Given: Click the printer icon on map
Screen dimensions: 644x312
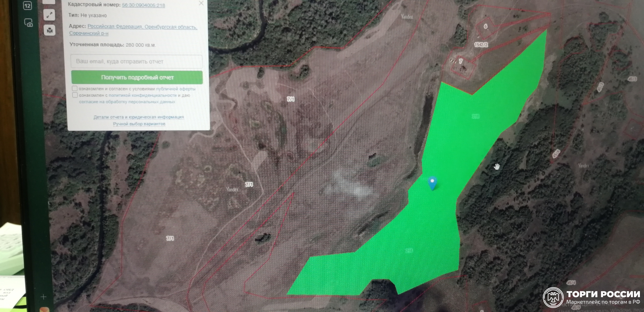Looking at the screenshot, I should pyautogui.click(x=50, y=30).
